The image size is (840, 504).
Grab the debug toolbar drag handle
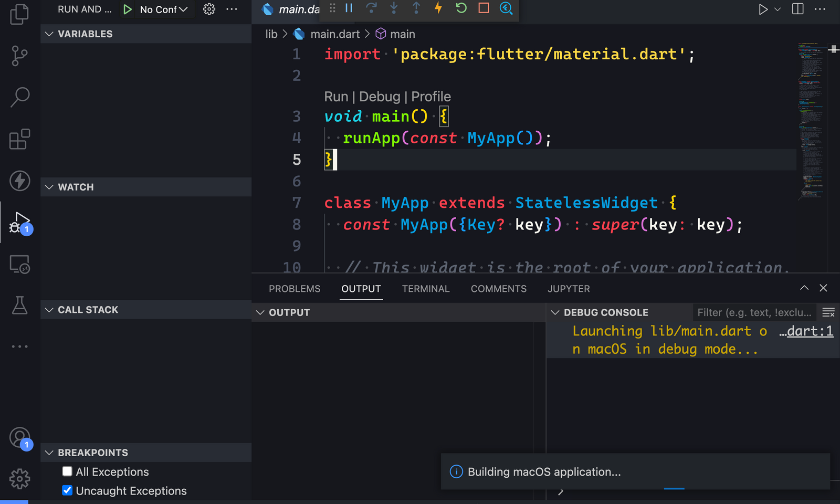pyautogui.click(x=332, y=8)
